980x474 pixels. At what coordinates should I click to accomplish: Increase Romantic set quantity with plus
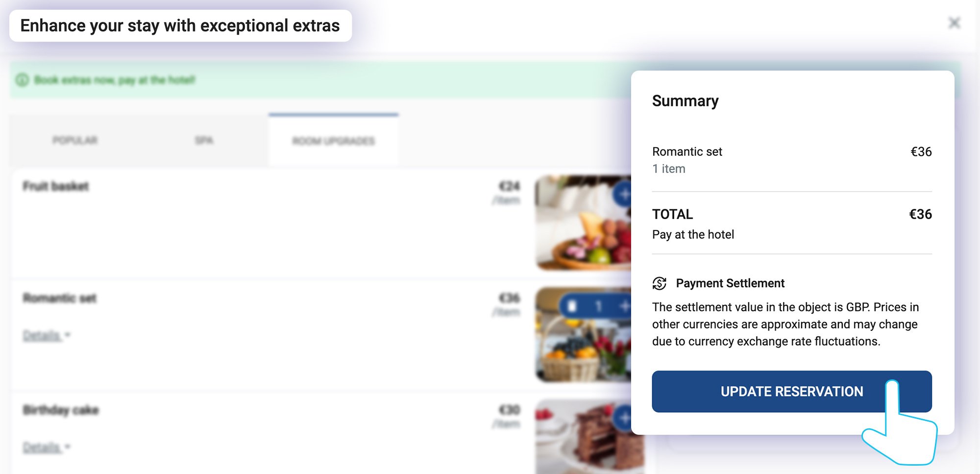click(x=624, y=306)
